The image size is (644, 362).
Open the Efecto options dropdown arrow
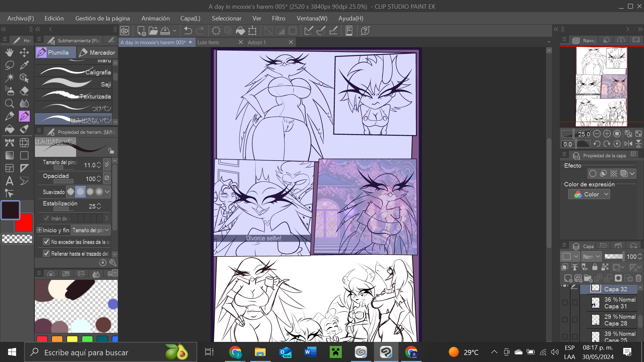[632, 173]
